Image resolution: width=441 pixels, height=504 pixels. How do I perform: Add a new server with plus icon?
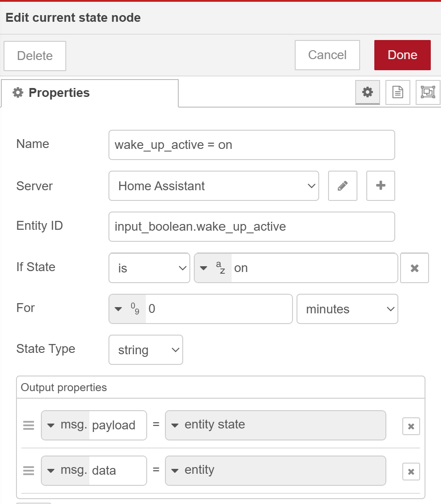(381, 186)
